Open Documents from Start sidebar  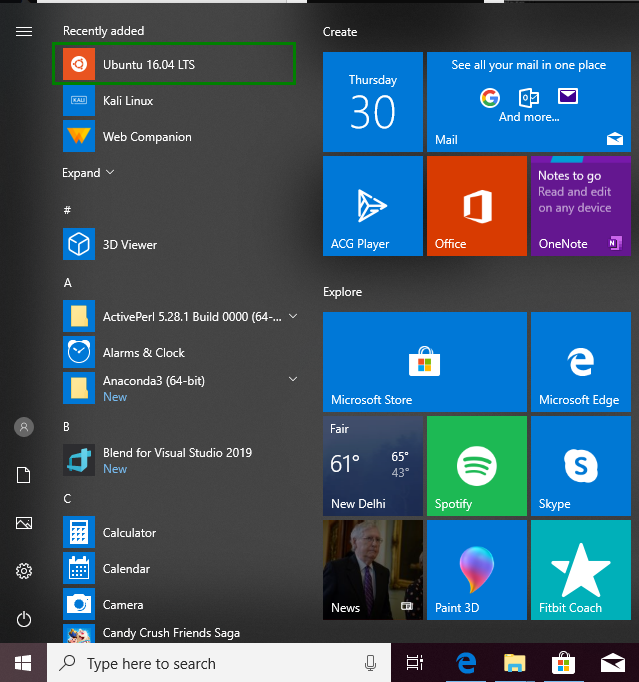pyautogui.click(x=24, y=475)
